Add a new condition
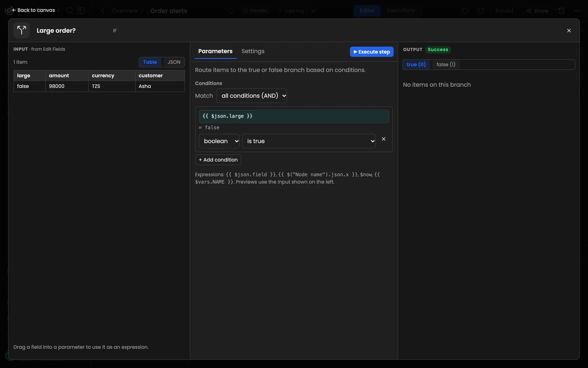This screenshot has height=368, width=588. pyautogui.click(x=218, y=160)
